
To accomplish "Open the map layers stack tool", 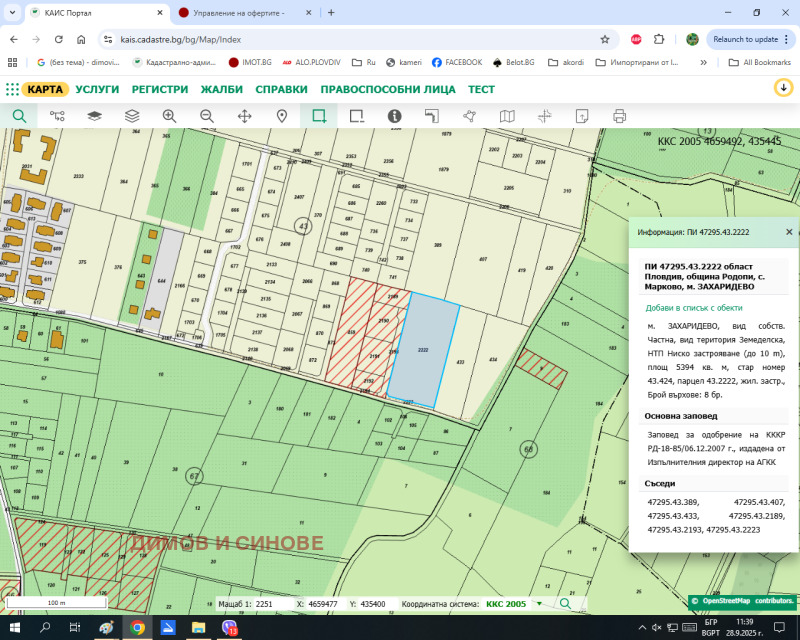I will [x=132, y=116].
